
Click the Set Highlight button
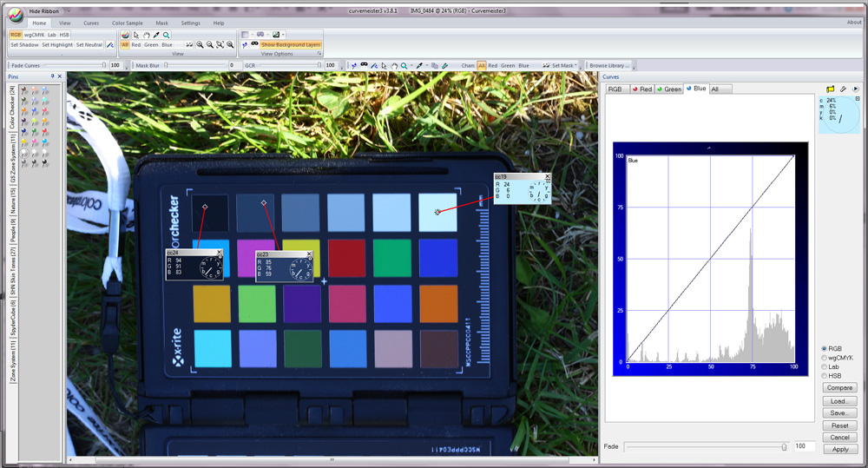click(57, 45)
